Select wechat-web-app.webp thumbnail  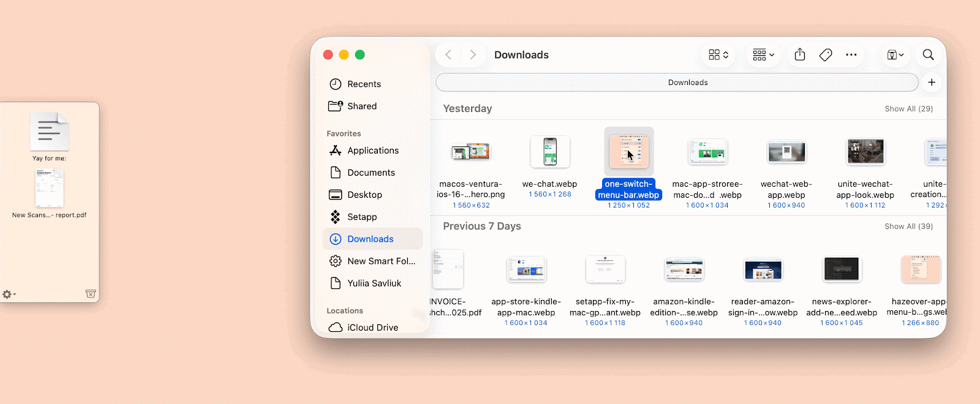pos(786,152)
